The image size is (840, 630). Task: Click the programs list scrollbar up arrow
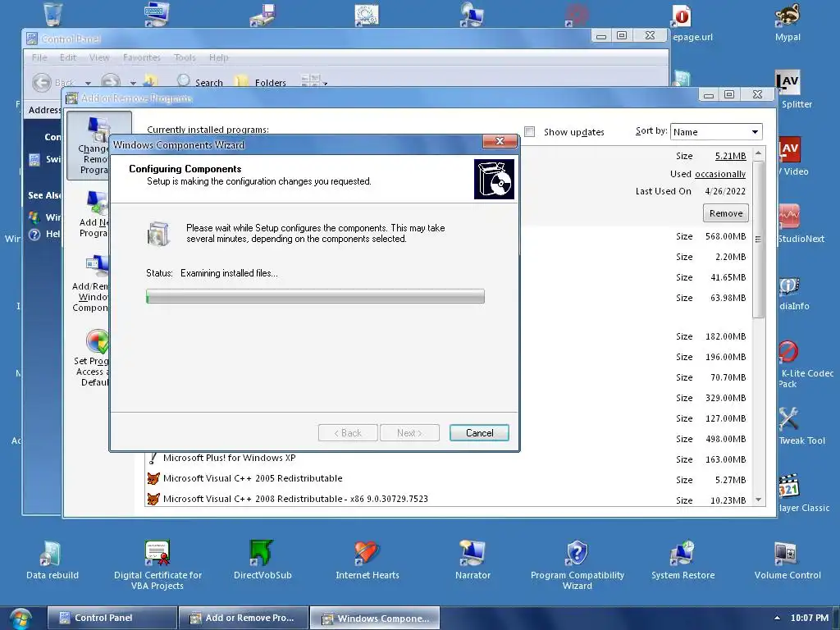pos(758,153)
